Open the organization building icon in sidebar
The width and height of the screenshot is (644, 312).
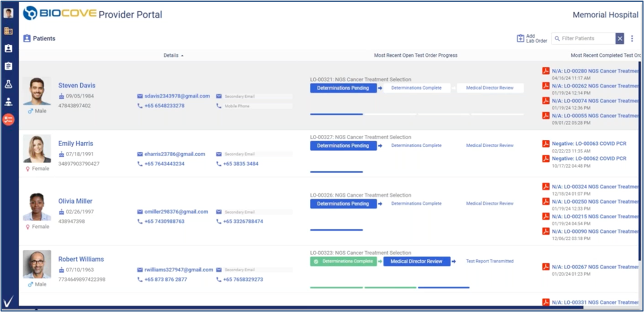coord(8,31)
